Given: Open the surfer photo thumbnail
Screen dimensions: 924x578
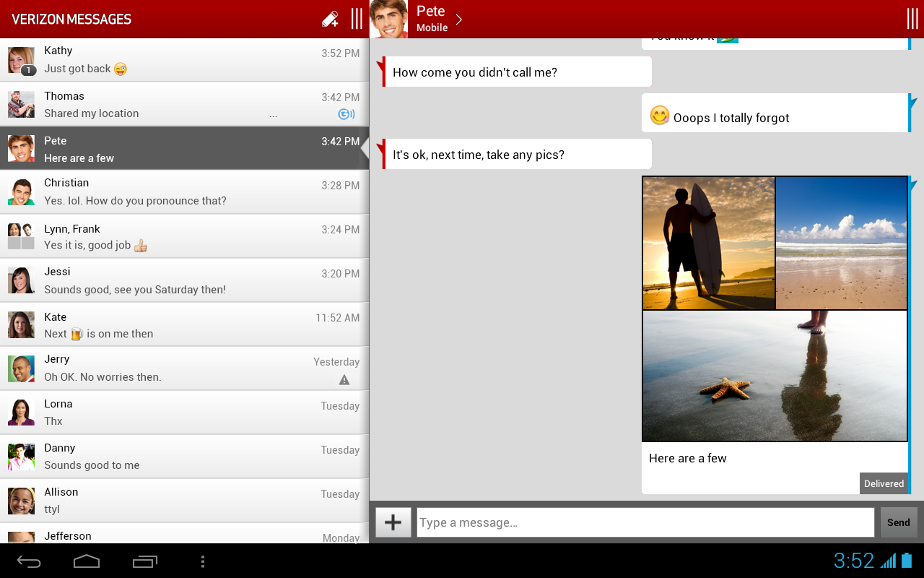Looking at the screenshot, I should tap(707, 243).
